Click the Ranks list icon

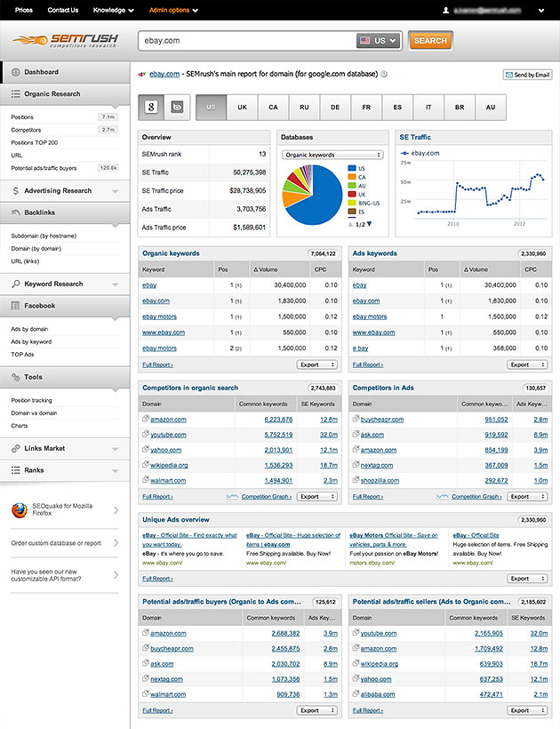point(16,470)
